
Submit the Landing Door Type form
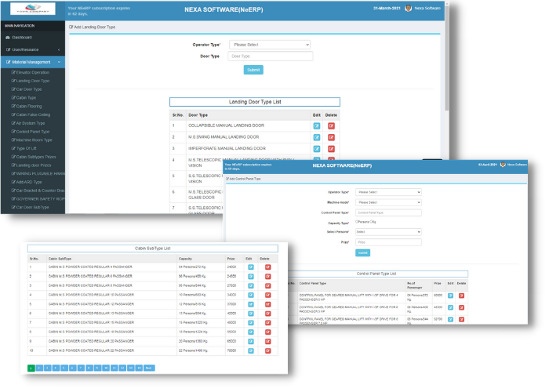(253, 70)
